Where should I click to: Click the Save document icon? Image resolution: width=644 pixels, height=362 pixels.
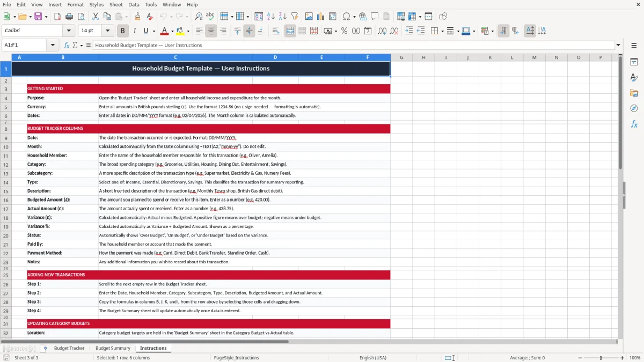coord(38,17)
